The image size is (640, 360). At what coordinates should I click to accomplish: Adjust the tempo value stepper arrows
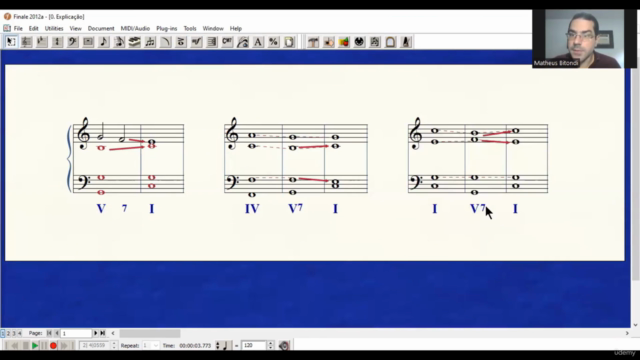click(270, 346)
